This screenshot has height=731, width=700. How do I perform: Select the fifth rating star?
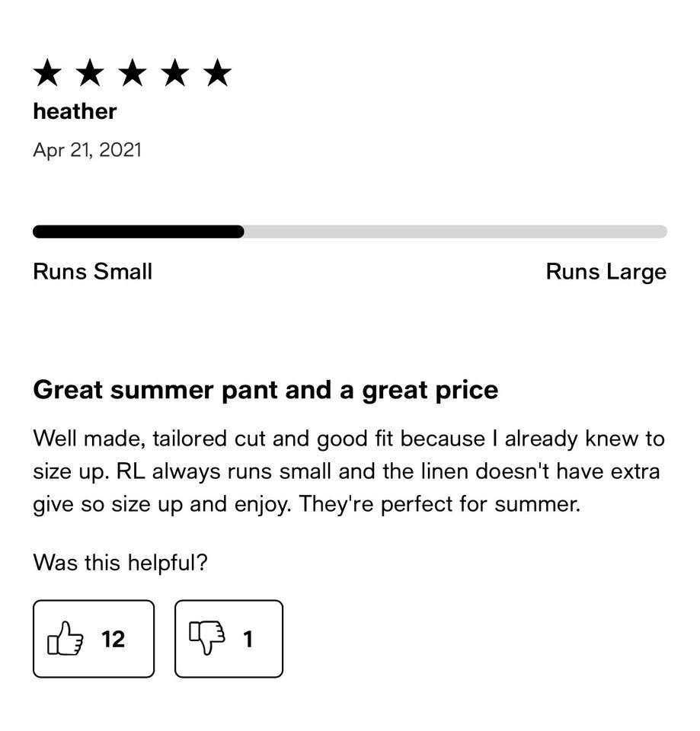(218, 73)
